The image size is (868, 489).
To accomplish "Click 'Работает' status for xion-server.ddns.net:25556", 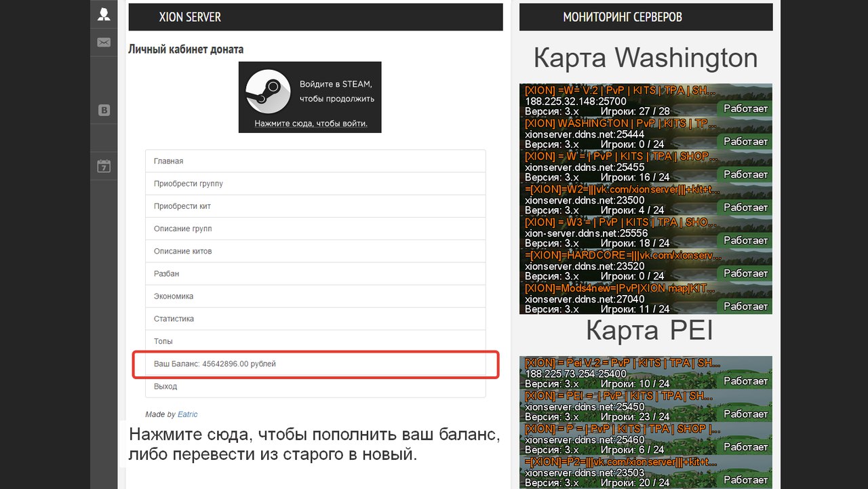I will pos(745,240).
